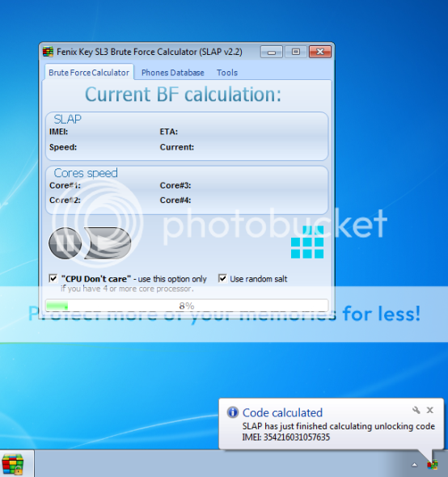This screenshot has width=448, height=477.
Task: Click the blue info icon in notification
Action: (x=233, y=412)
